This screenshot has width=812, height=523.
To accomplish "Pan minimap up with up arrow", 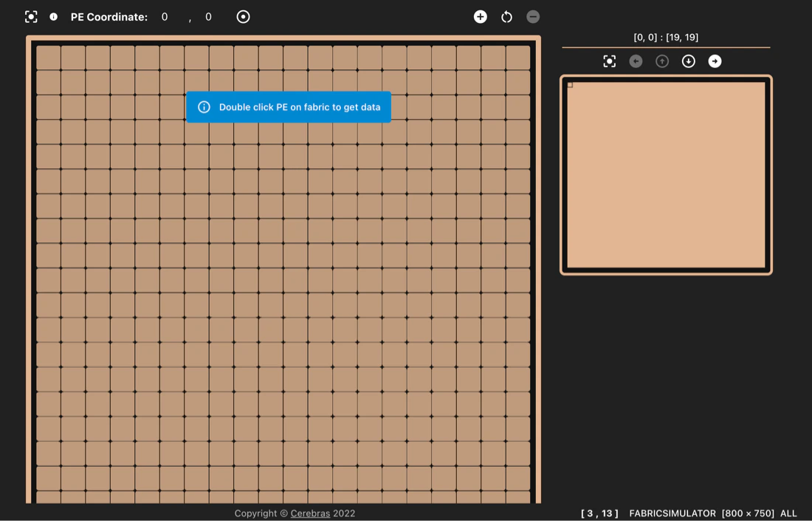I will pos(662,61).
